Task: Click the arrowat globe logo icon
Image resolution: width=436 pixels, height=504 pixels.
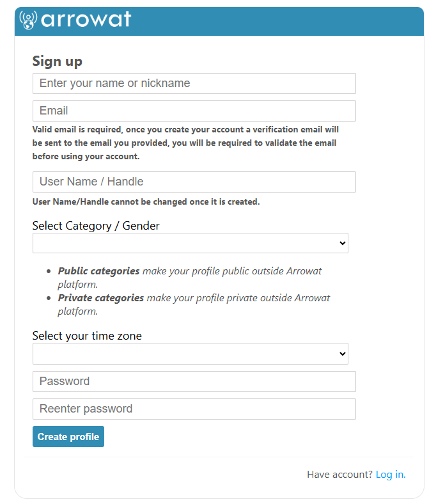Action: [28, 20]
